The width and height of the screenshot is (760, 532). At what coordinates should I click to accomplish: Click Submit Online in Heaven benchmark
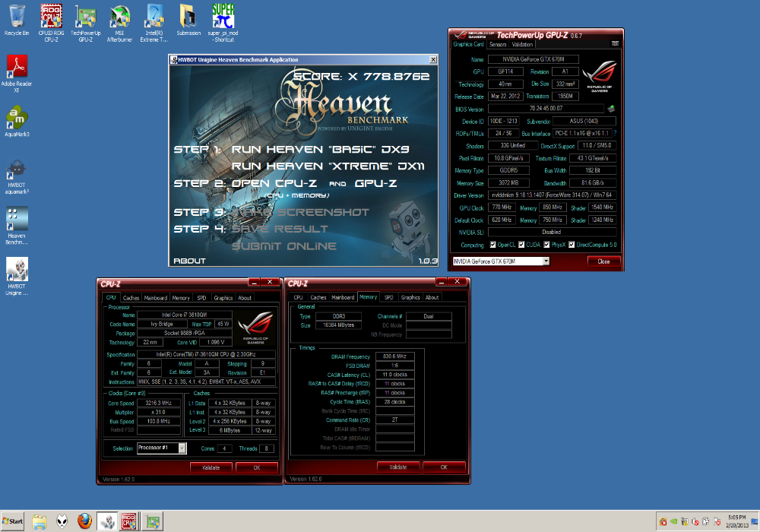coord(284,246)
